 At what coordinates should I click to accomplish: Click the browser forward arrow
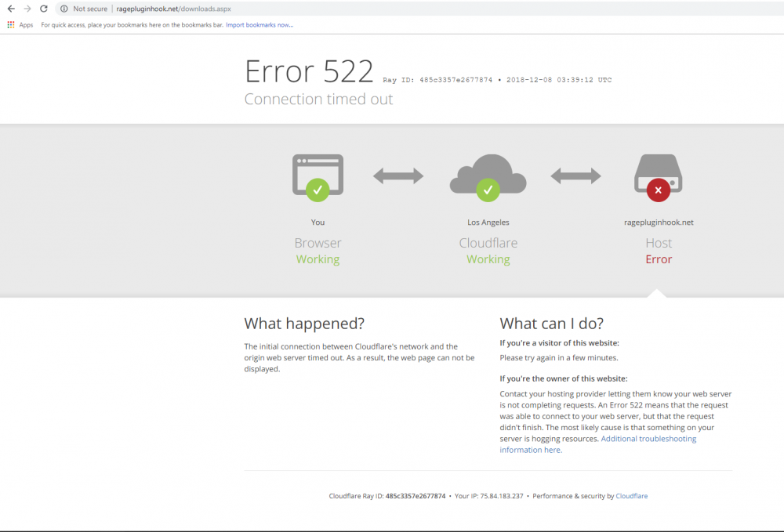coord(27,9)
